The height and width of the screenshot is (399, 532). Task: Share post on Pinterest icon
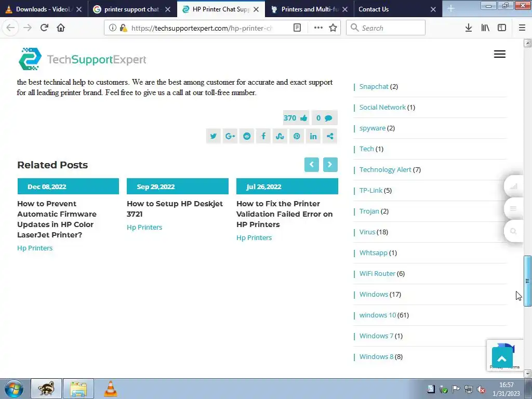pos(297,136)
